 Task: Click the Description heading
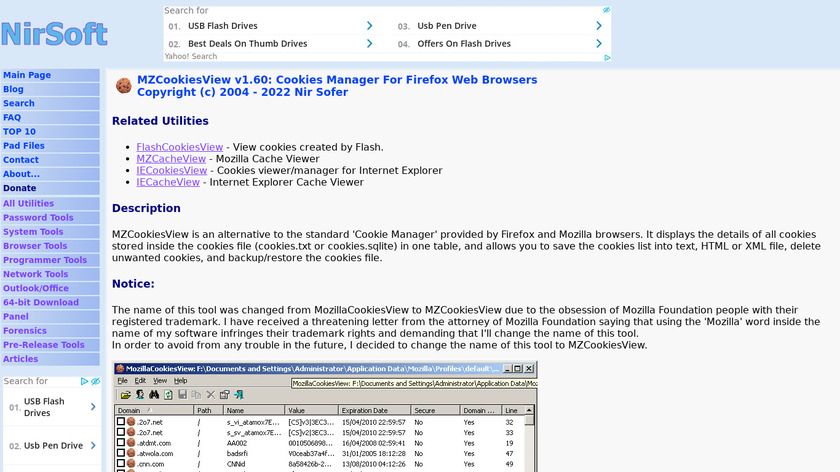tap(146, 208)
